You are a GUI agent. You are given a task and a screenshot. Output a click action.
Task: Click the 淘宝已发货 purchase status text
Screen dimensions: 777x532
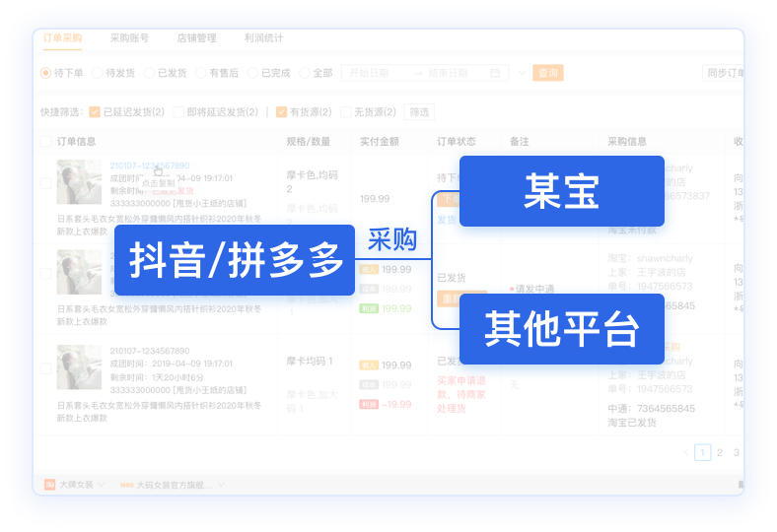632,422
